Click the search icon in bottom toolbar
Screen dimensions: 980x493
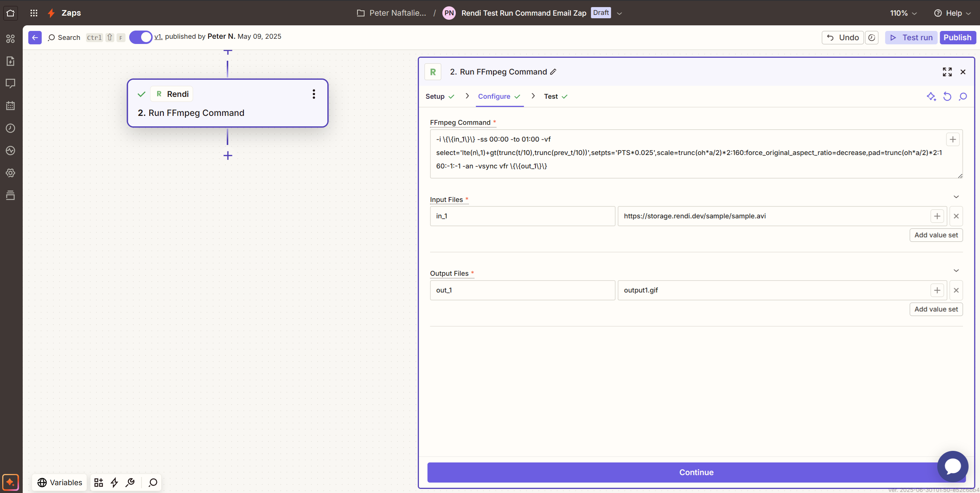point(153,483)
